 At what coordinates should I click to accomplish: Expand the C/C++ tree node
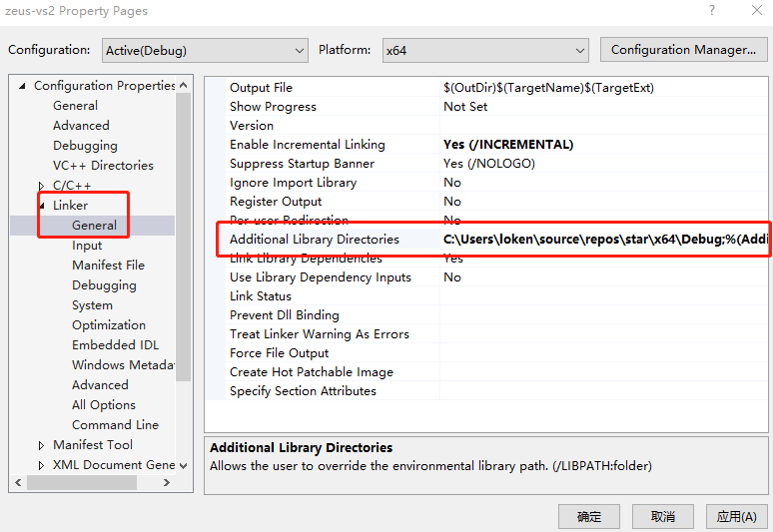point(41,186)
